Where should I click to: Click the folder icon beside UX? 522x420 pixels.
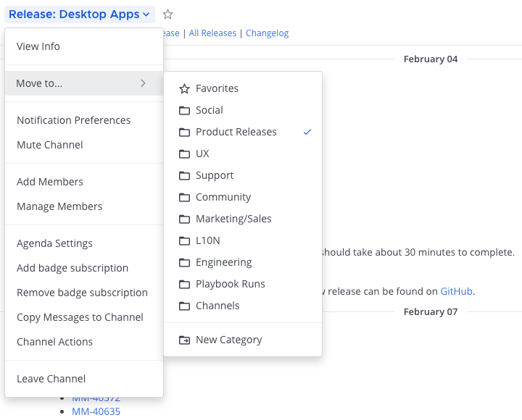click(184, 154)
